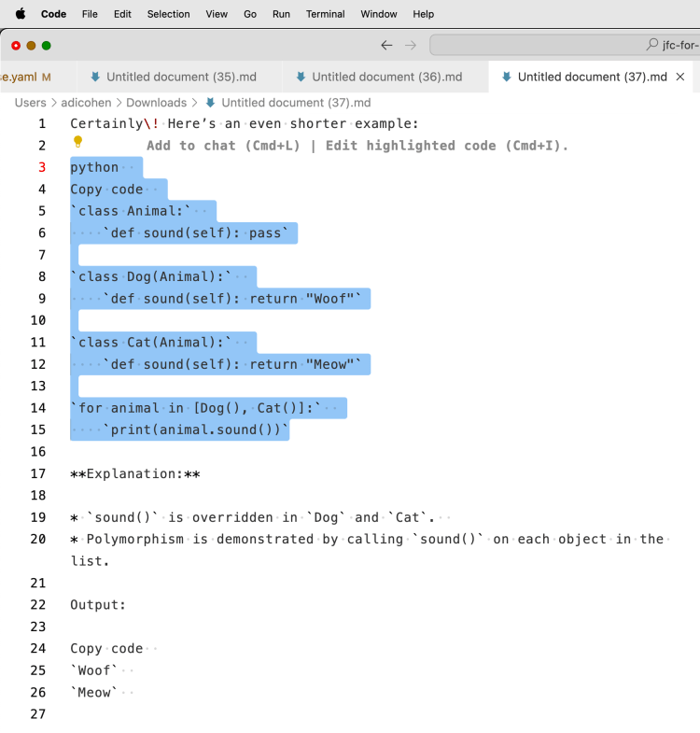Image resolution: width=700 pixels, height=733 pixels.
Task: Close the Untitled document (37).md tab
Action: point(680,77)
